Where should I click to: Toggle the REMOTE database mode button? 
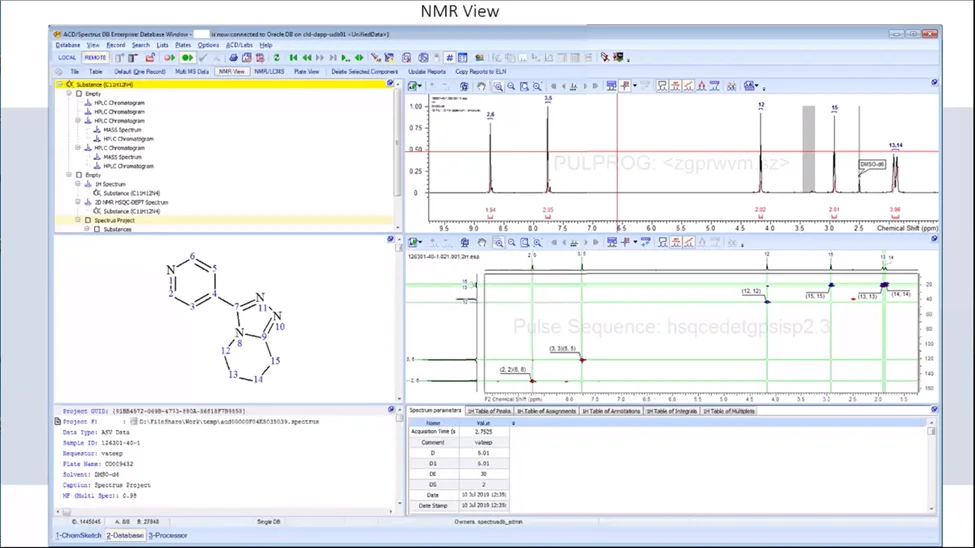point(95,58)
